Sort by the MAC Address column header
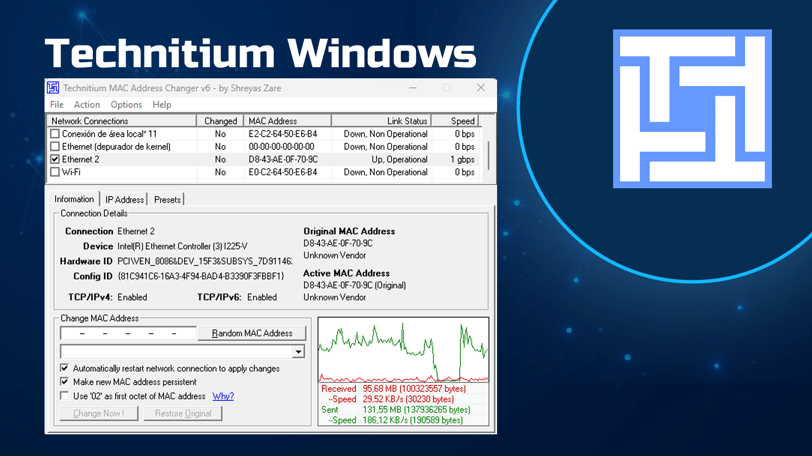 pos(287,121)
